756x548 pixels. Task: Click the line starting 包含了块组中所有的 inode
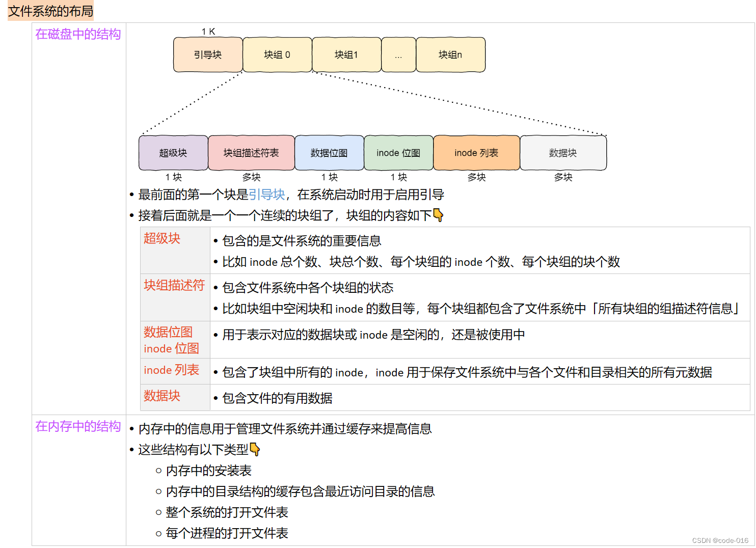pyautogui.click(x=467, y=372)
